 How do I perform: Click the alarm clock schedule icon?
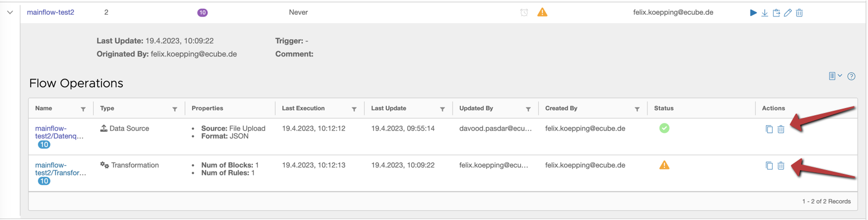pyautogui.click(x=524, y=13)
